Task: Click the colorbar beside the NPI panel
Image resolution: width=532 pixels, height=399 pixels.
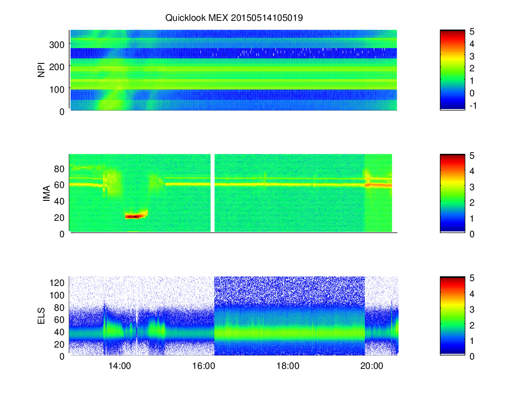Action: pos(452,70)
